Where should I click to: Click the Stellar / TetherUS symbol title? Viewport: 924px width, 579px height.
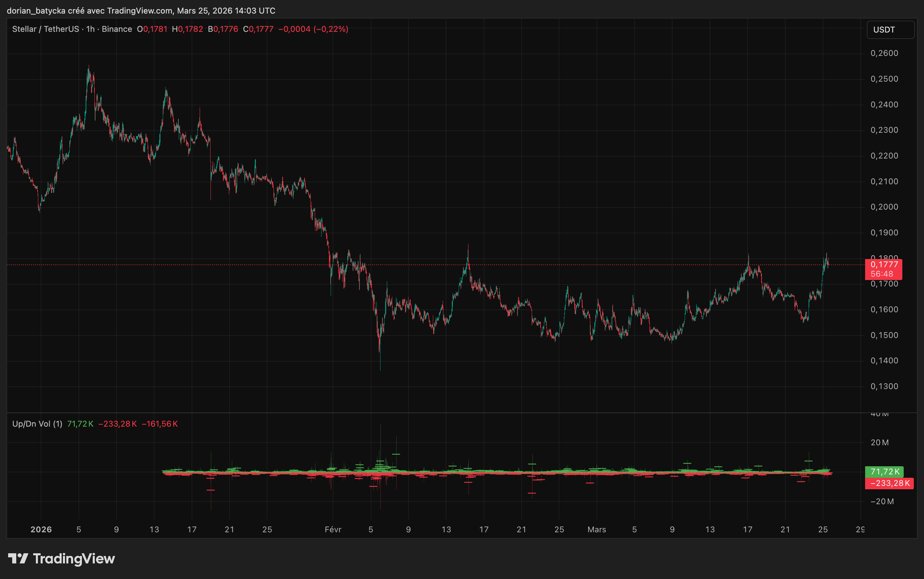46,29
